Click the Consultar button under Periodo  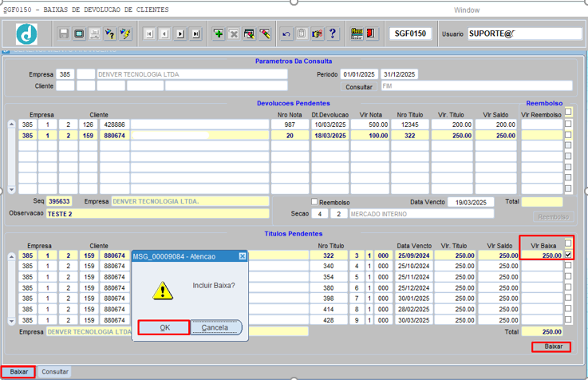(x=358, y=86)
